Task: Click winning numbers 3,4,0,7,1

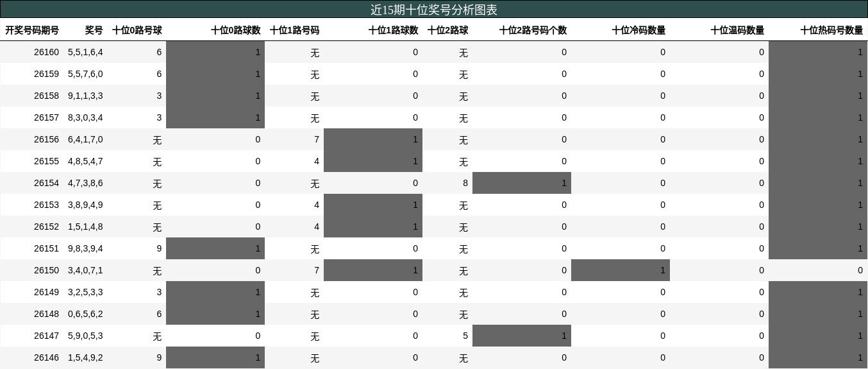Action: coord(85,270)
